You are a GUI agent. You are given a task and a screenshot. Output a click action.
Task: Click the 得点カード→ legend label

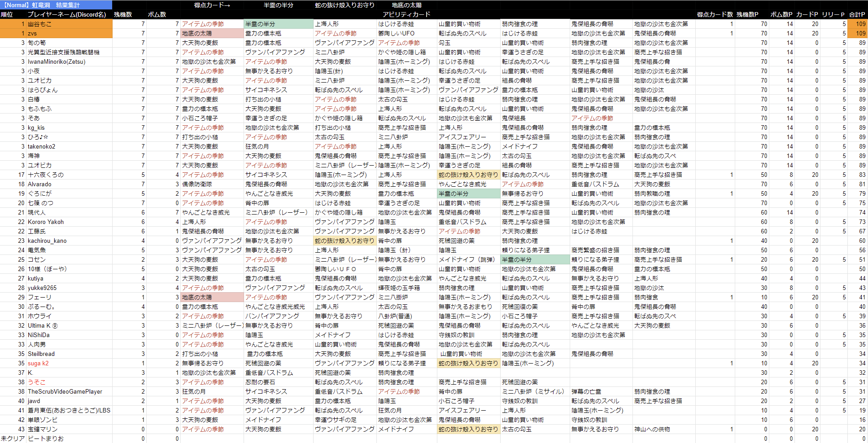click(212, 5)
